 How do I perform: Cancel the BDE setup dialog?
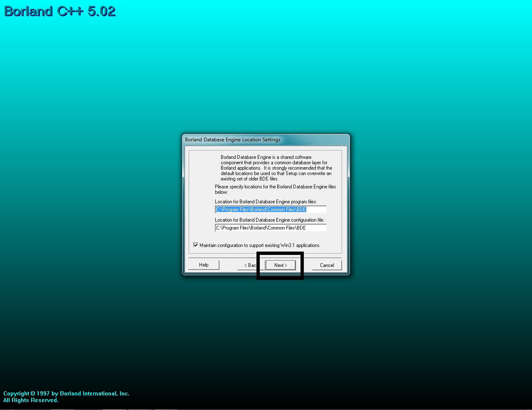click(x=327, y=265)
